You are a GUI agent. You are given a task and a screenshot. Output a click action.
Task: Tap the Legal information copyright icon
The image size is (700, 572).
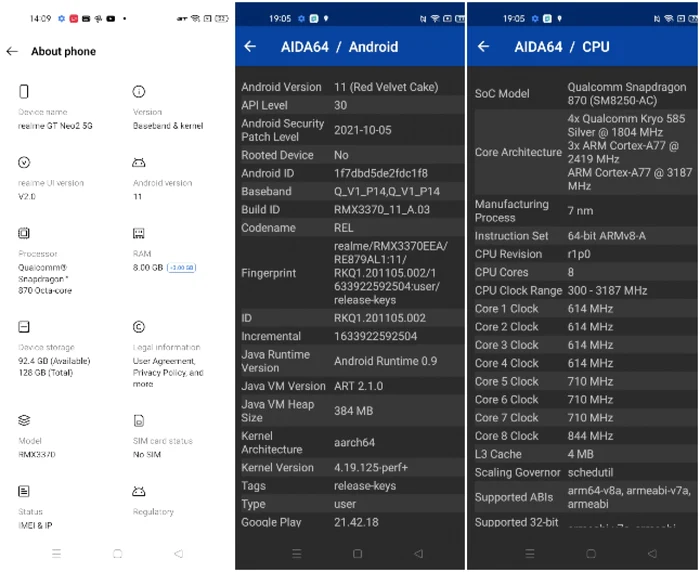tap(139, 327)
